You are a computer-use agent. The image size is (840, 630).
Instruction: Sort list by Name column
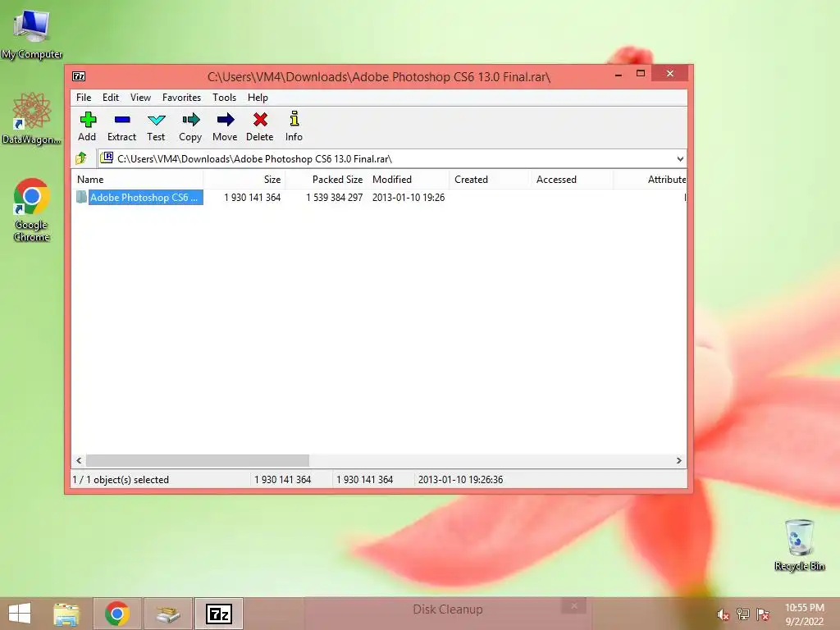pyautogui.click(x=137, y=180)
